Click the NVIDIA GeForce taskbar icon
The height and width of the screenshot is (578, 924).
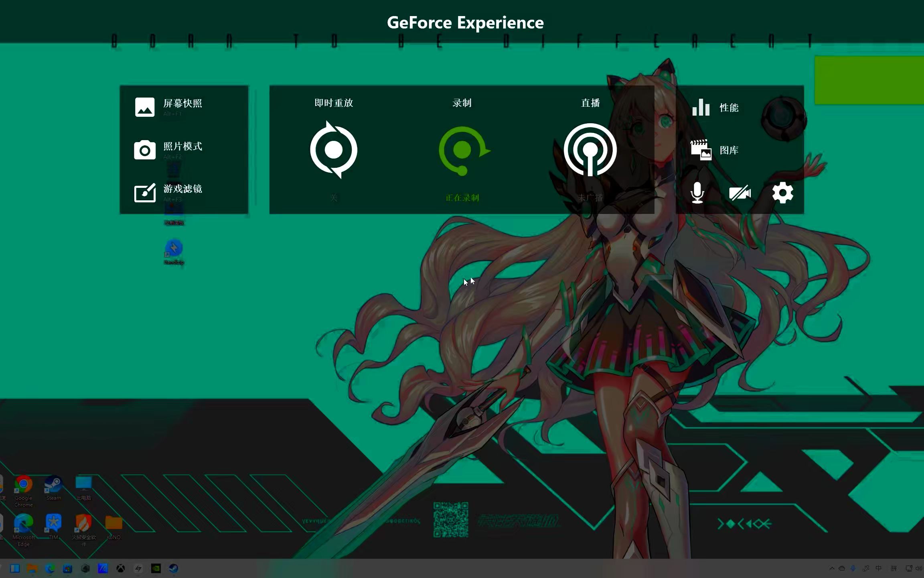click(x=156, y=568)
